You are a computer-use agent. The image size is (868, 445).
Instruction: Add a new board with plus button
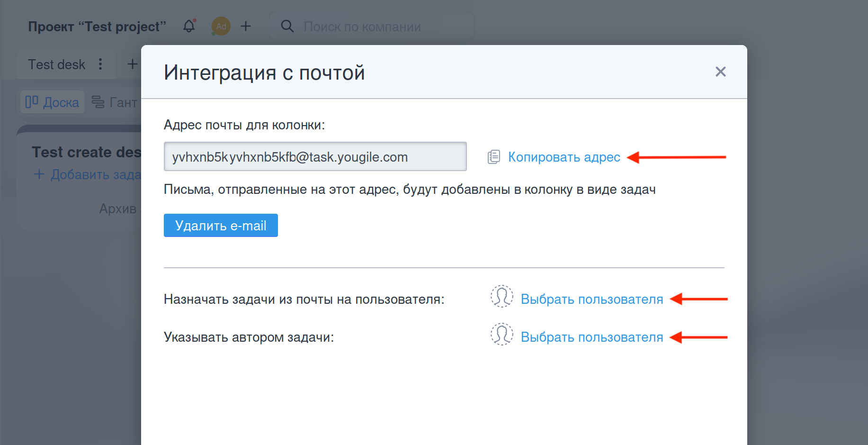coord(132,64)
